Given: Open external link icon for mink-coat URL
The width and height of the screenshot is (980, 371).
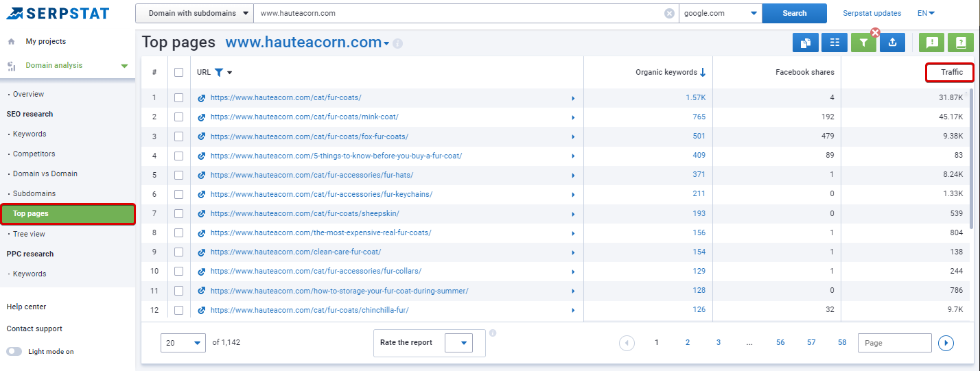Looking at the screenshot, I should (202, 117).
